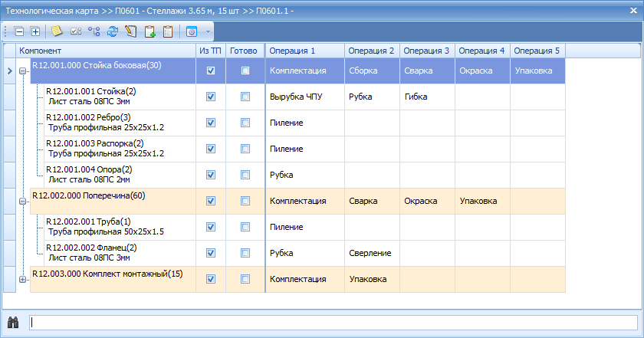This screenshot has height=338, width=644.
Task: Close the Технологическая карта window
Action: [x=634, y=11]
